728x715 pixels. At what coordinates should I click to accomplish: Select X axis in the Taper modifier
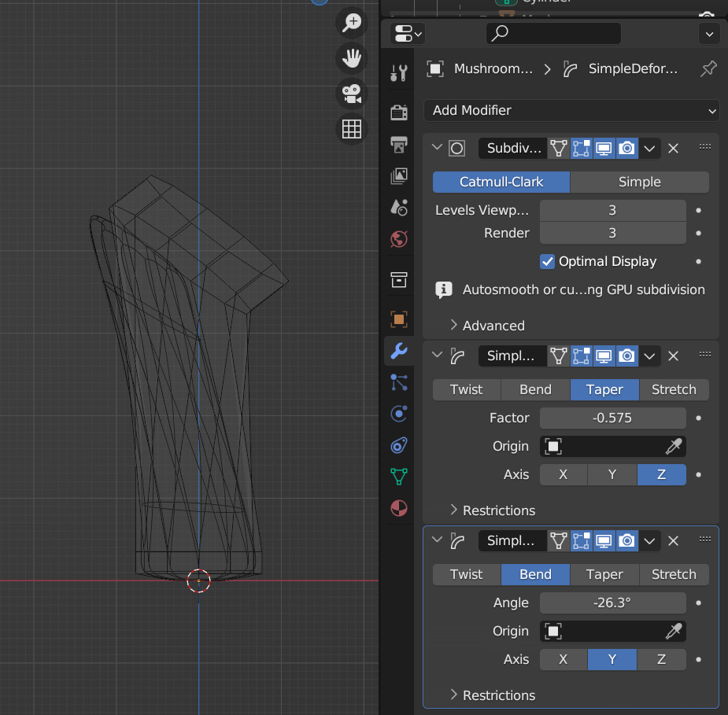coord(564,474)
